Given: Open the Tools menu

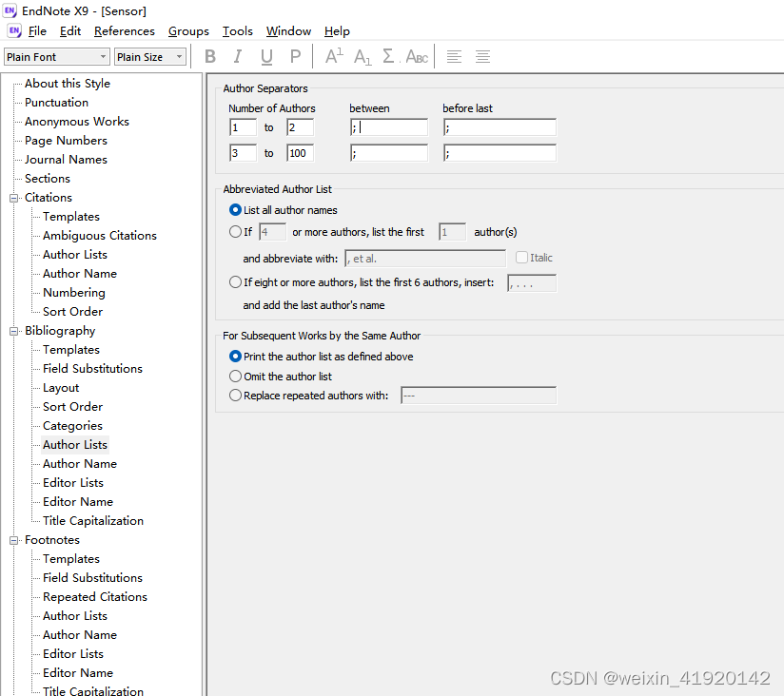Looking at the screenshot, I should tap(238, 31).
